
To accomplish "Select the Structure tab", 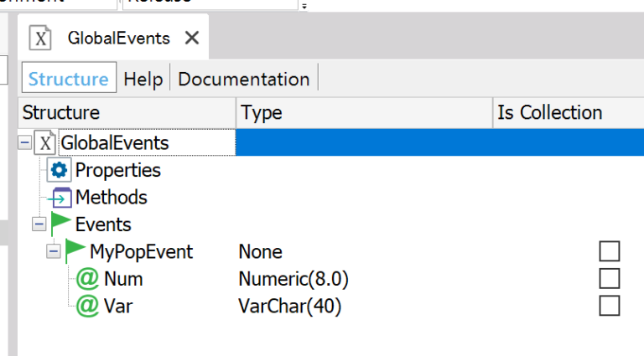I will [68, 79].
